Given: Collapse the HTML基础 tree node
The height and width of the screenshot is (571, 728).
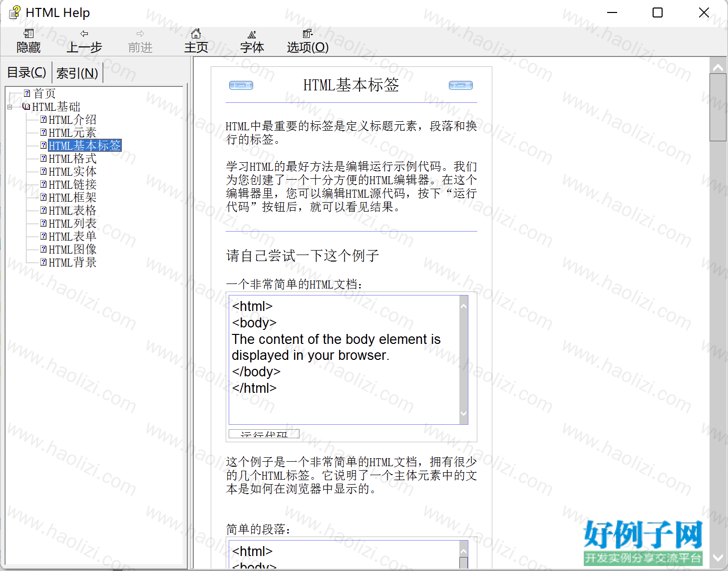Looking at the screenshot, I should click(x=9, y=107).
